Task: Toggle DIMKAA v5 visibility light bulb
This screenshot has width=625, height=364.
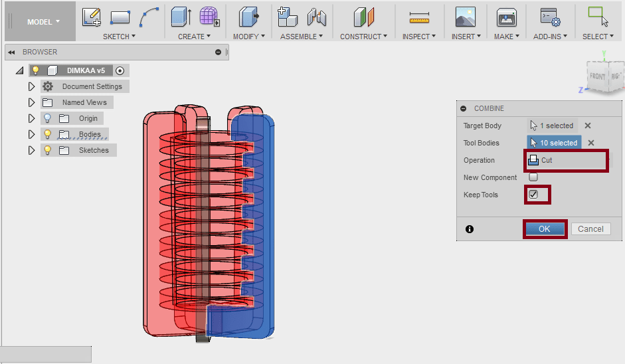Action: (35, 70)
